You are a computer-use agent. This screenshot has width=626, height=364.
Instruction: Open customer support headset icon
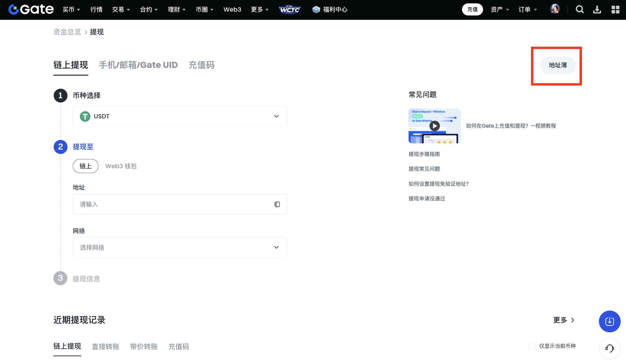(x=609, y=348)
